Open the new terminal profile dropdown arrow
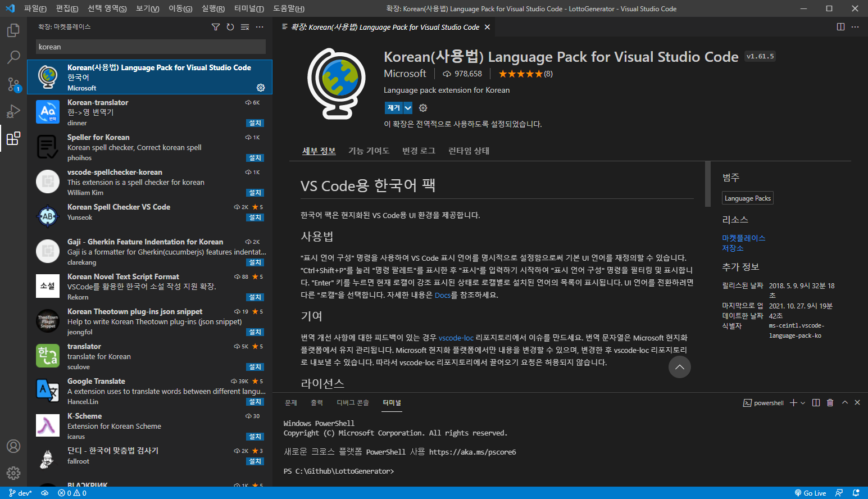The height and width of the screenshot is (499, 868). [803, 403]
